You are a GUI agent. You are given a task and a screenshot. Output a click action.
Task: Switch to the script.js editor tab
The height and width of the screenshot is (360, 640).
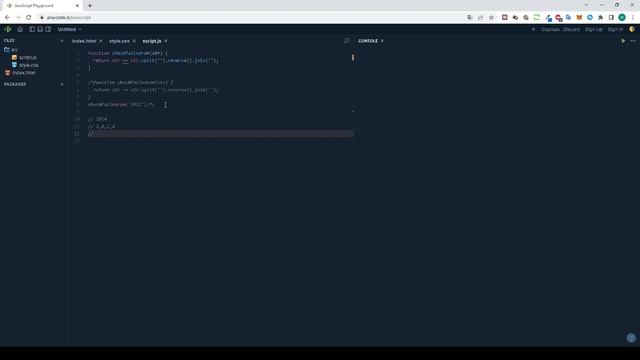152,41
